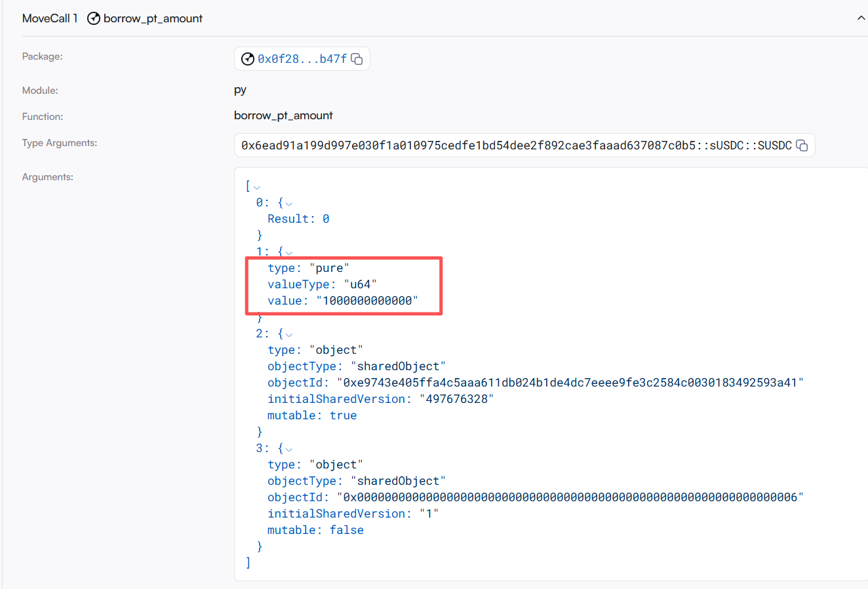
Task: Collapse the MoveCall 1 section
Action: click(861, 18)
